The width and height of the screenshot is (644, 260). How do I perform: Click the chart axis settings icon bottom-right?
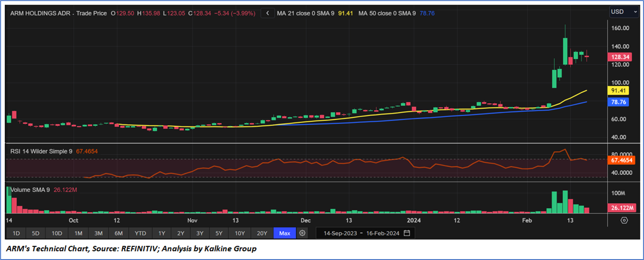[624, 220]
